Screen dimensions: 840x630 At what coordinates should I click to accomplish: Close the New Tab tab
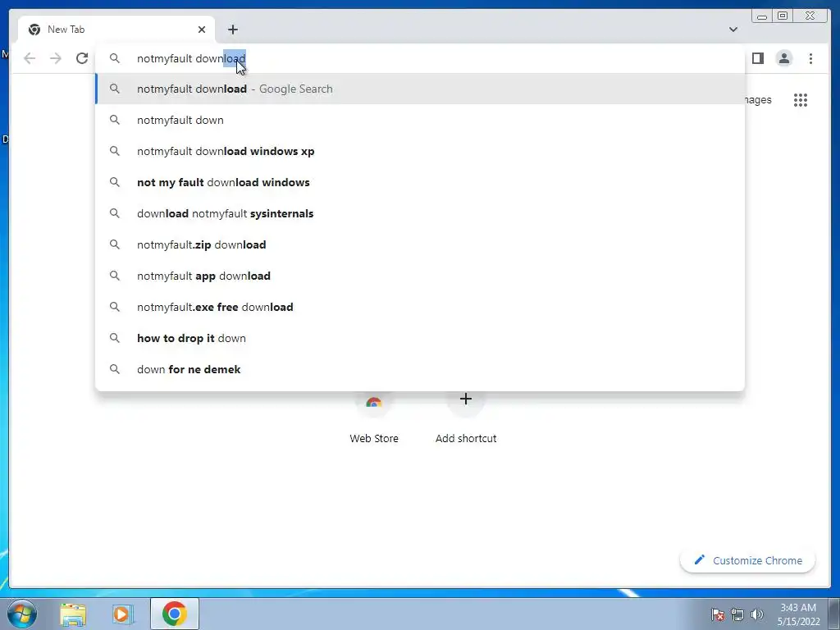tap(202, 30)
